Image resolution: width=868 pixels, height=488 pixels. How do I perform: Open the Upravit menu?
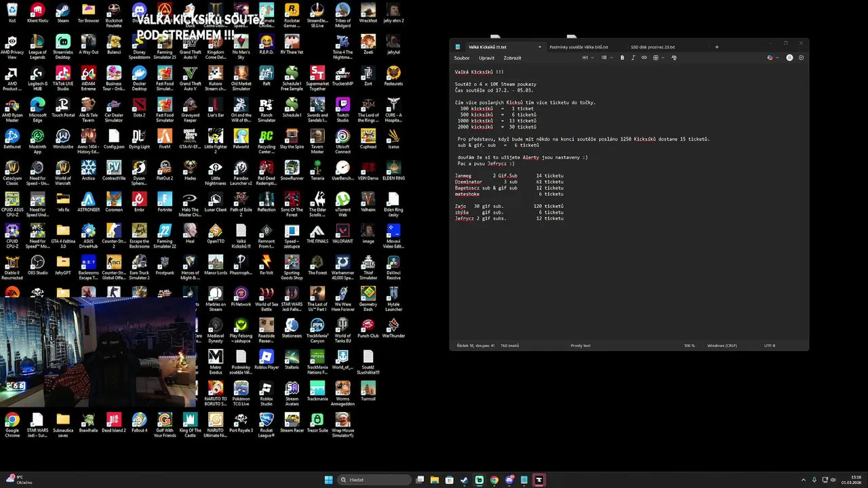(486, 58)
